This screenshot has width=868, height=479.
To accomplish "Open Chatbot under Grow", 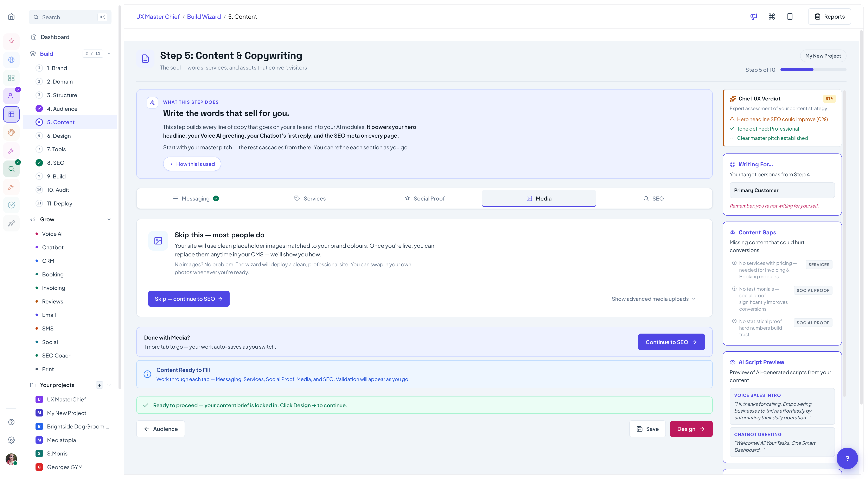I will point(70,247).
